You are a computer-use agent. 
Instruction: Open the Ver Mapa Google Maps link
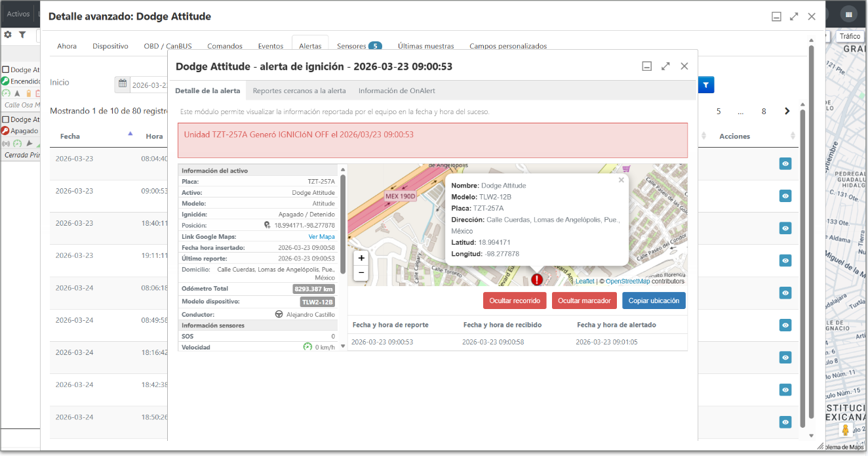pos(322,236)
